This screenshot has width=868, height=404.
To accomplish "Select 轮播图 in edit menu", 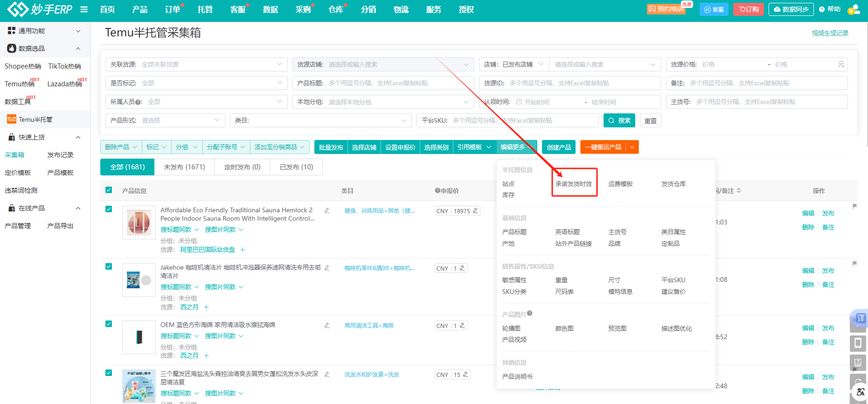I will (x=511, y=328).
